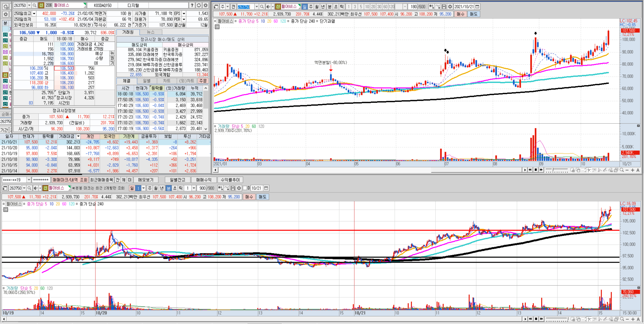The image size is (644, 324).
Task: Click zoom slider under minute chart
Action: [x=557, y=319]
